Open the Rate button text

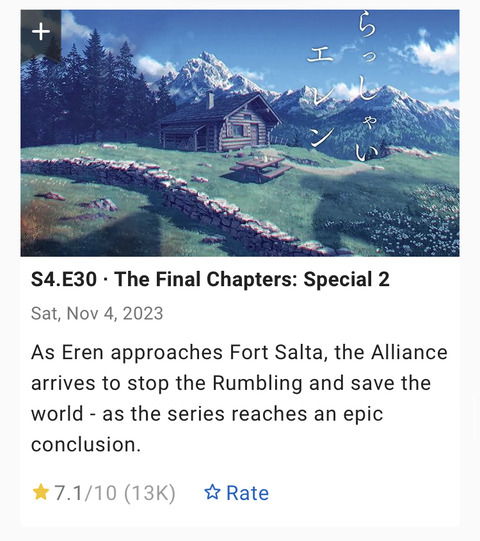(x=247, y=493)
